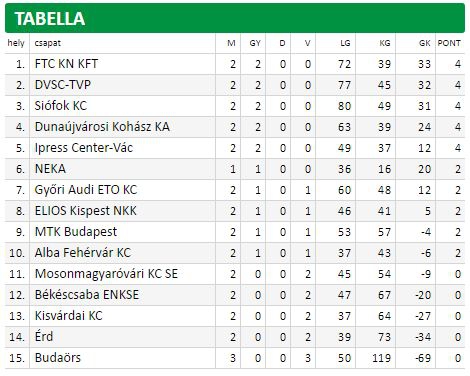This screenshot has height=376, width=470.
Task: Select Békéscsaba ENKSE team row
Action: [x=235, y=295]
